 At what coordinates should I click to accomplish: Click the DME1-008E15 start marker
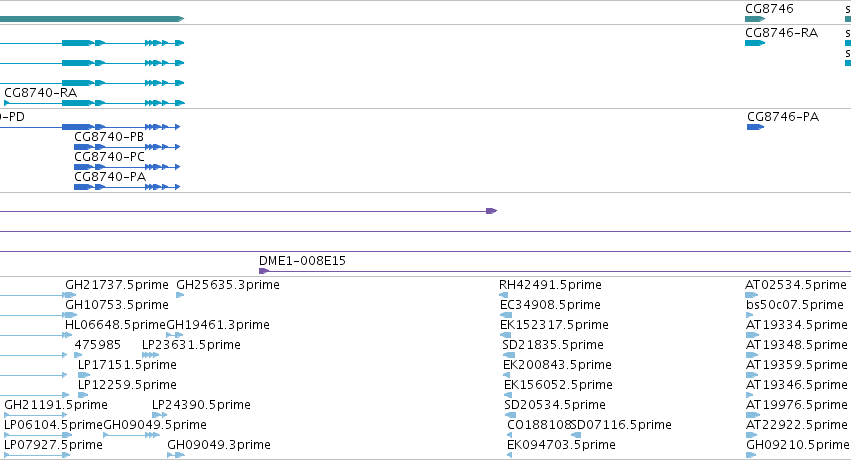point(264,271)
